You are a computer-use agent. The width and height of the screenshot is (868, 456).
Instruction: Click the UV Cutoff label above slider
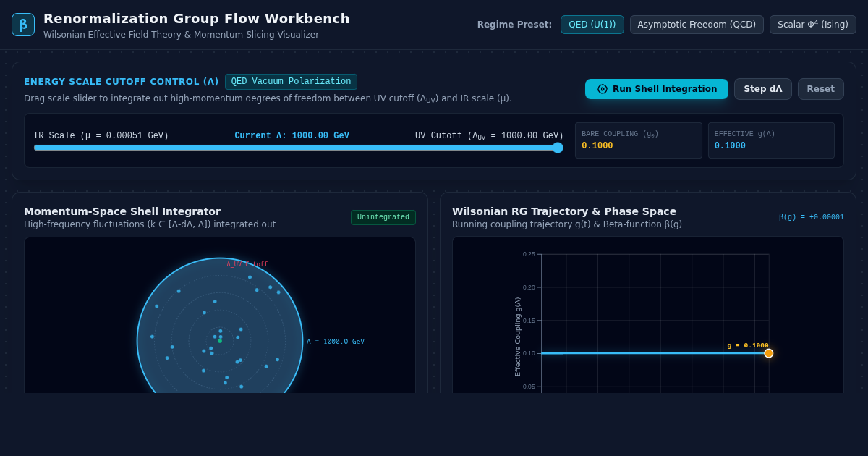pos(489,136)
